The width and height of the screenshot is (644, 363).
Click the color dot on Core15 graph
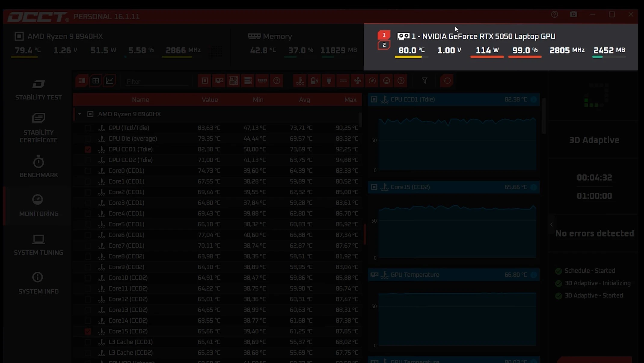pyautogui.click(x=534, y=187)
